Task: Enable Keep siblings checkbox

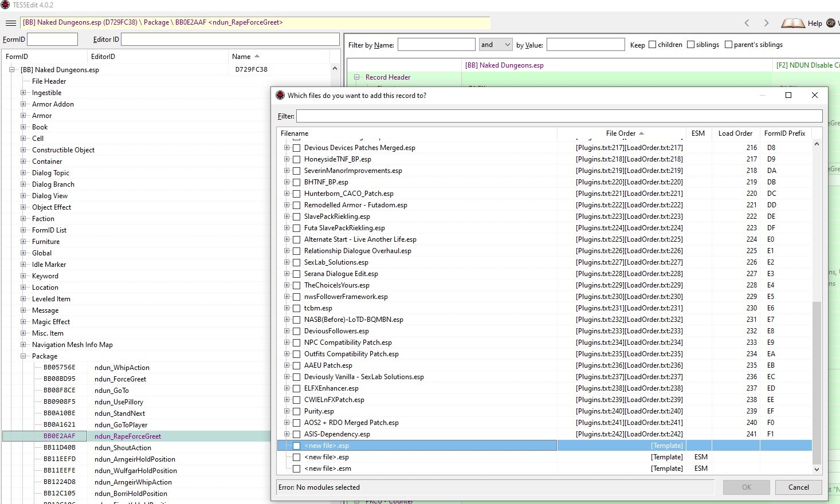Action: click(x=690, y=45)
